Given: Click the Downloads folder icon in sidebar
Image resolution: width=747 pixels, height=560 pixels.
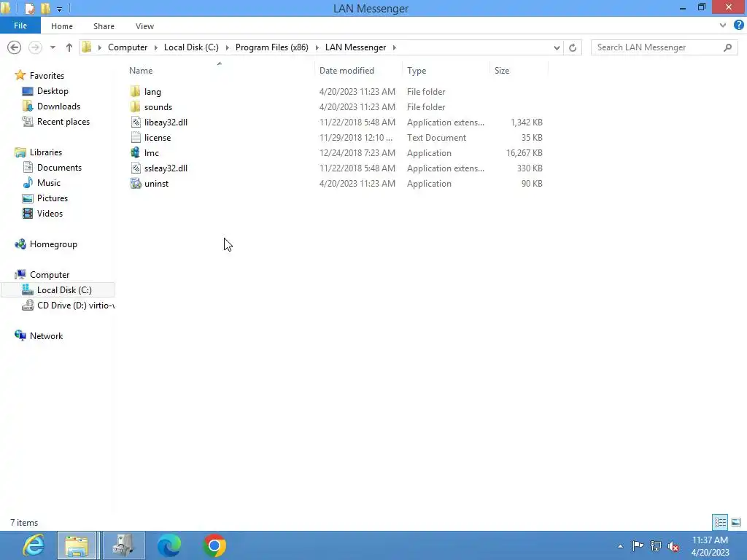Looking at the screenshot, I should click(x=28, y=106).
